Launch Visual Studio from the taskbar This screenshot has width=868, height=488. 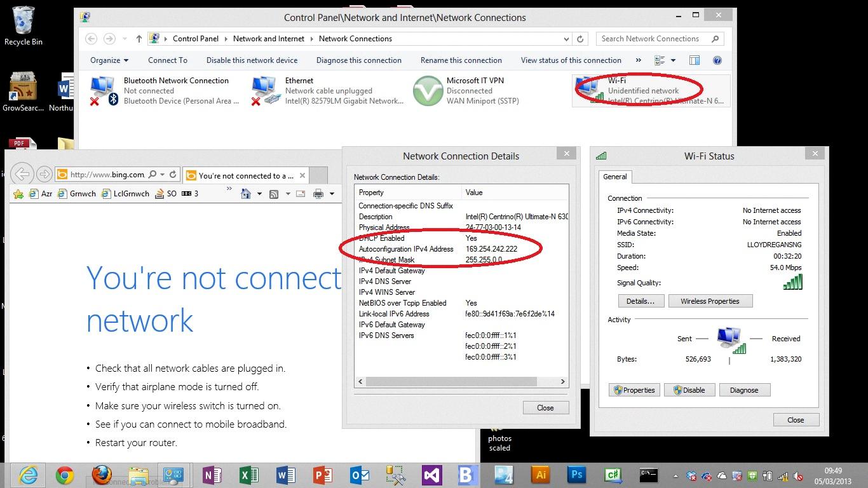tap(431, 475)
